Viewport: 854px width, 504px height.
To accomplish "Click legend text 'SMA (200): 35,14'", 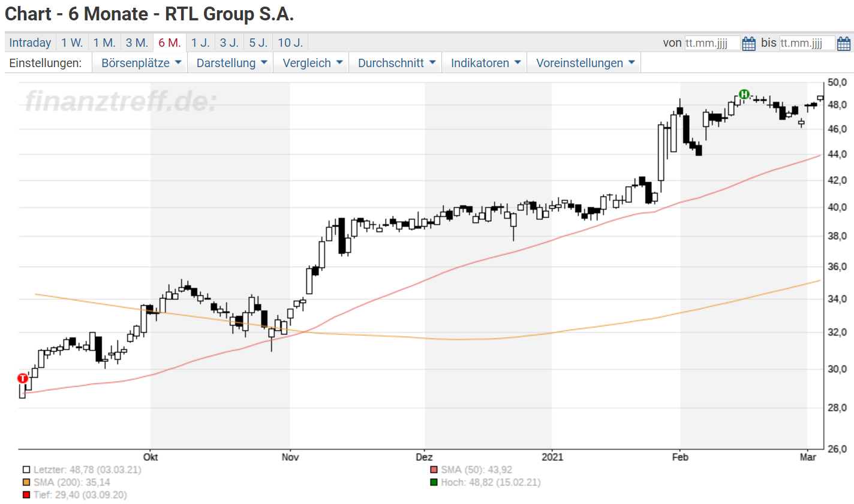I will pos(72,482).
